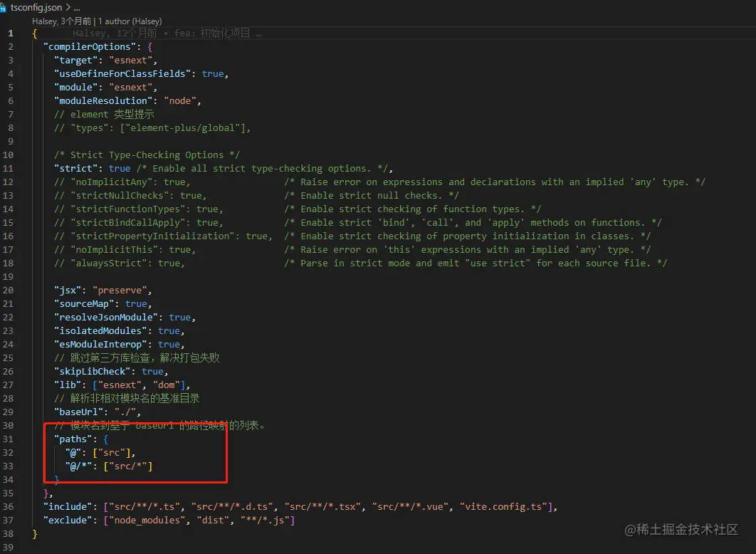This screenshot has width=756, height=554.
Task: Click the "jsx" key
Action: pos(68,291)
